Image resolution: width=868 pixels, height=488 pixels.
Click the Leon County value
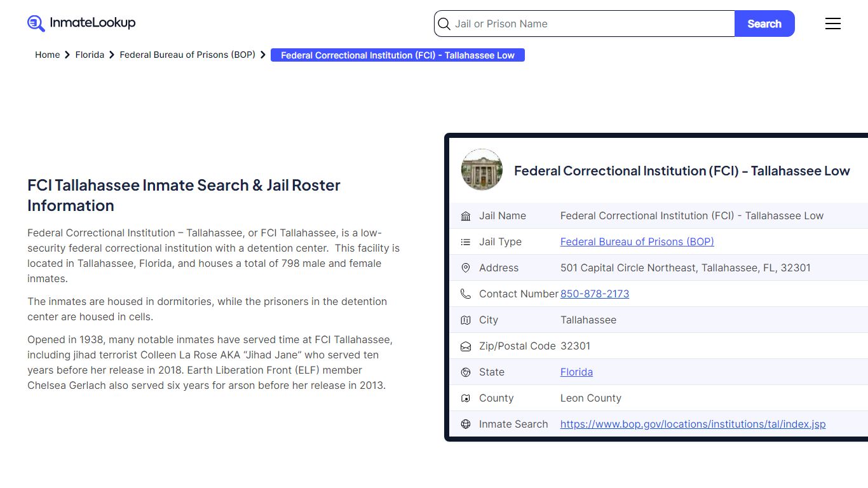click(x=590, y=398)
